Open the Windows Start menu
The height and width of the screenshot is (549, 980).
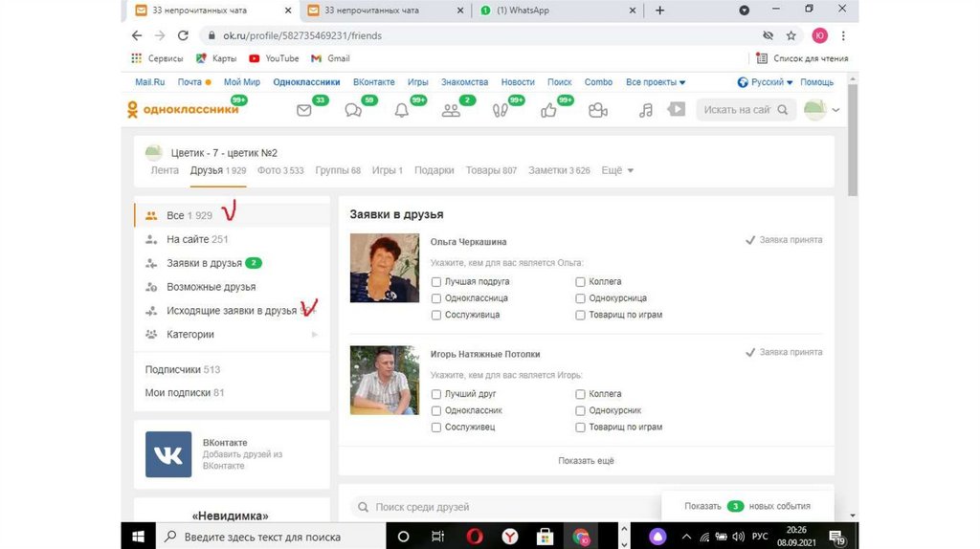tap(138, 536)
